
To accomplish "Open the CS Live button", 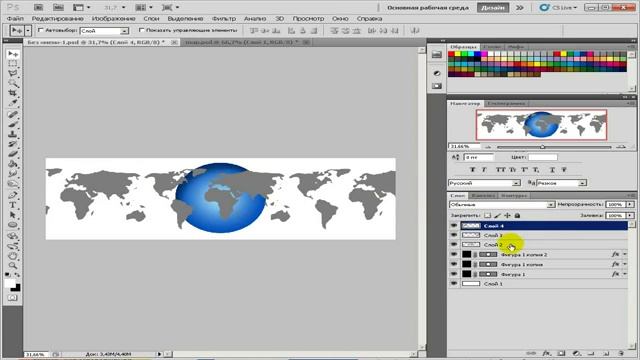I will tap(558, 7).
